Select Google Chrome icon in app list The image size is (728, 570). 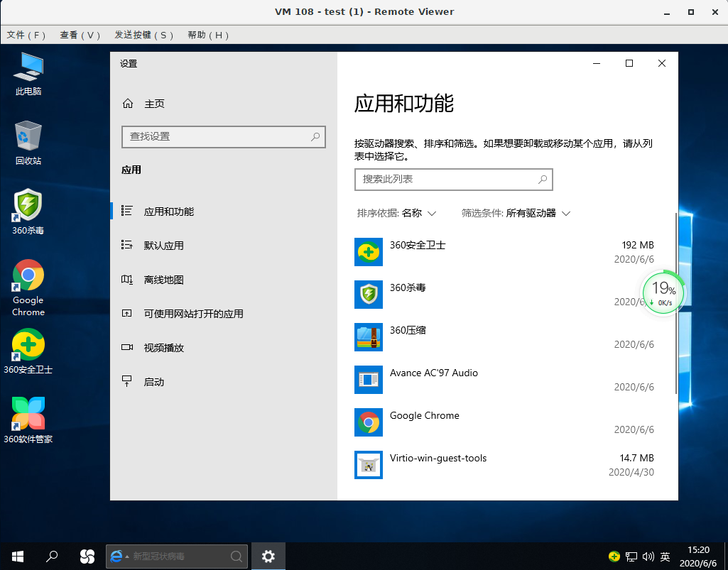(x=369, y=422)
